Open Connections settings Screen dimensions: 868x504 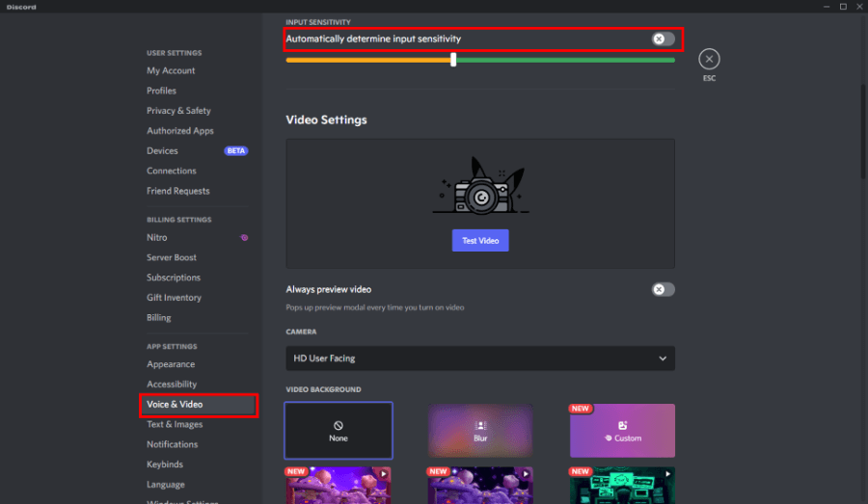coord(171,171)
